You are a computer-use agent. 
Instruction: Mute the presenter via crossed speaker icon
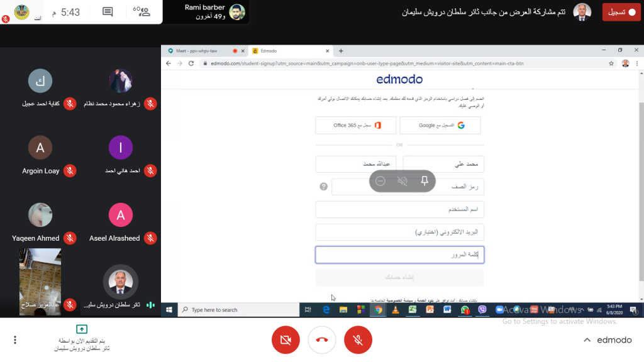[x=402, y=180]
